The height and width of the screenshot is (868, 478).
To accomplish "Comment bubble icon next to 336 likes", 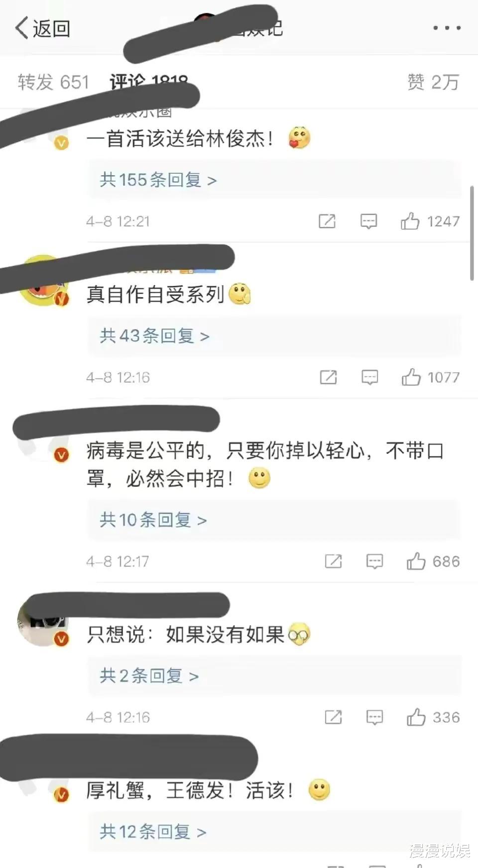I will 374,717.
